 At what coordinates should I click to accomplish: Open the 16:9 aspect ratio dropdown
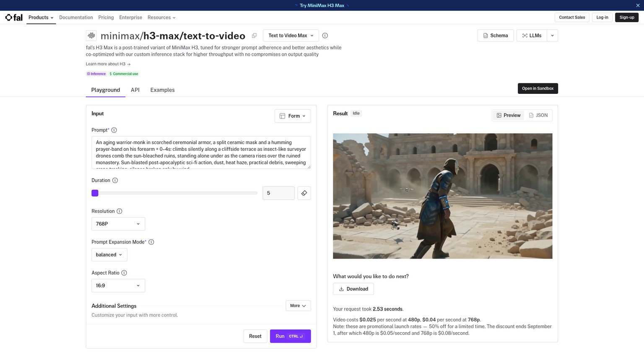pyautogui.click(x=118, y=286)
